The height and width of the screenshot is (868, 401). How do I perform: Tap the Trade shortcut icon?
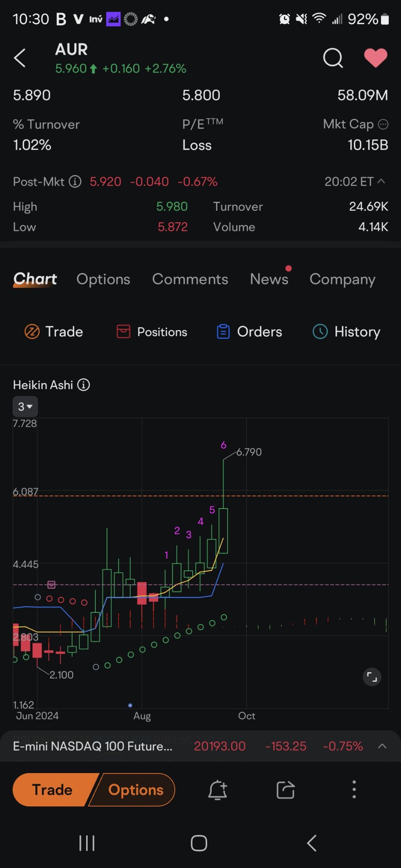pyautogui.click(x=32, y=331)
